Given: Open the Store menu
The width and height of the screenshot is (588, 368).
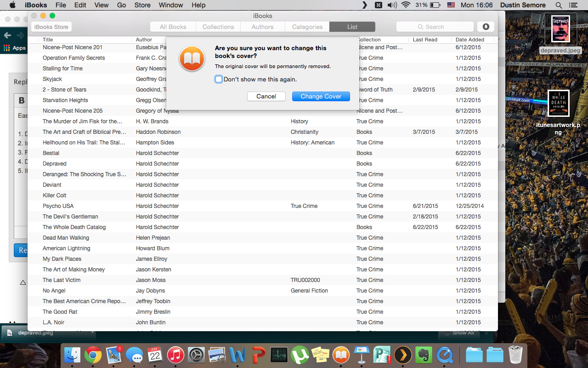Looking at the screenshot, I should [x=142, y=5].
